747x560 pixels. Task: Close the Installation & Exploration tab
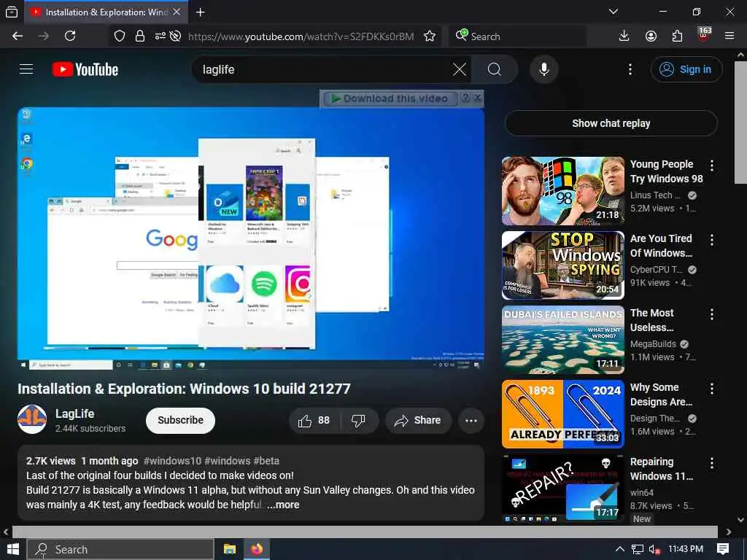177,12
